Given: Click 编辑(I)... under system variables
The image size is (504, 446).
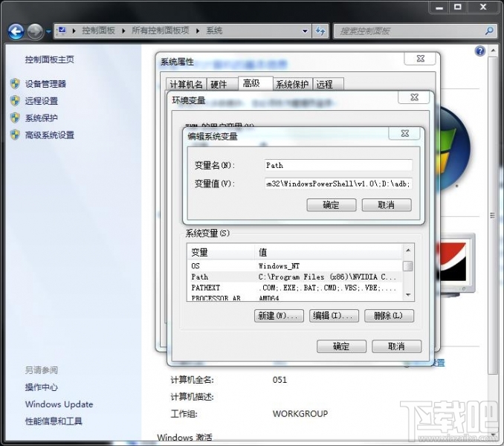Looking at the screenshot, I should tap(334, 316).
